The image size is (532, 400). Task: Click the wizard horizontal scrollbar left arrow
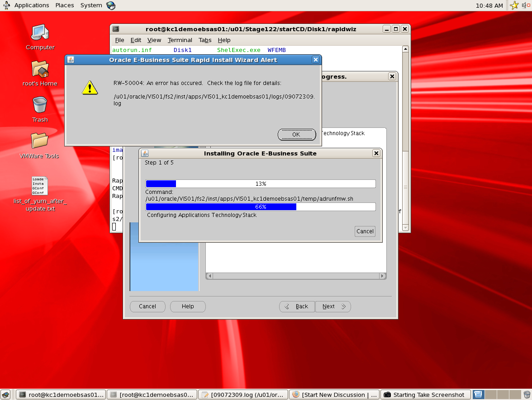click(x=210, y=276)
